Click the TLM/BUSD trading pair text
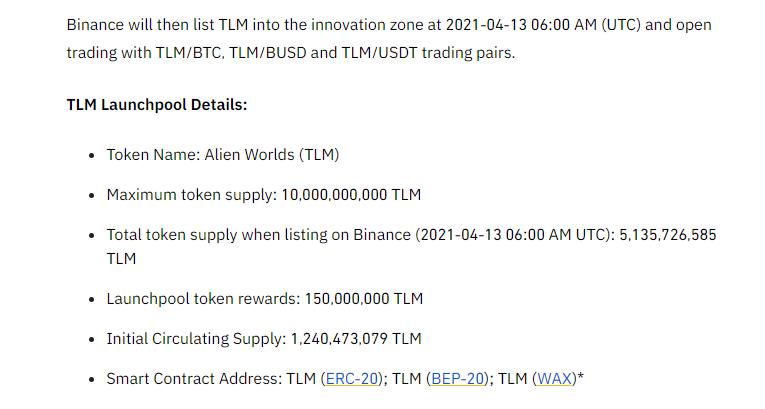765x409 pixels. [x=268, y=53]
